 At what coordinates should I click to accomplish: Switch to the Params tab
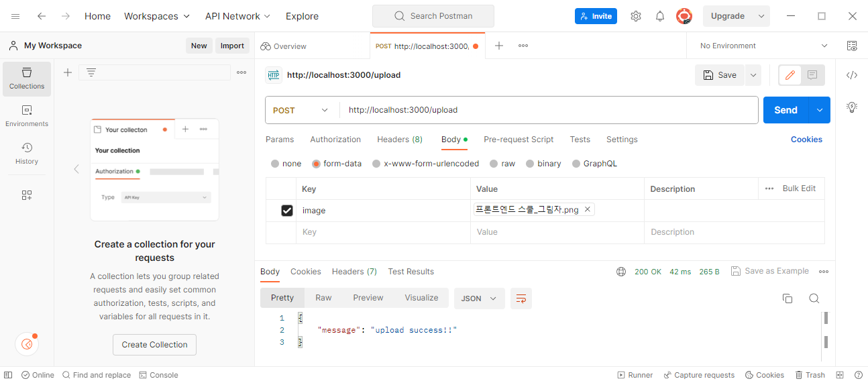pos(280,140)
